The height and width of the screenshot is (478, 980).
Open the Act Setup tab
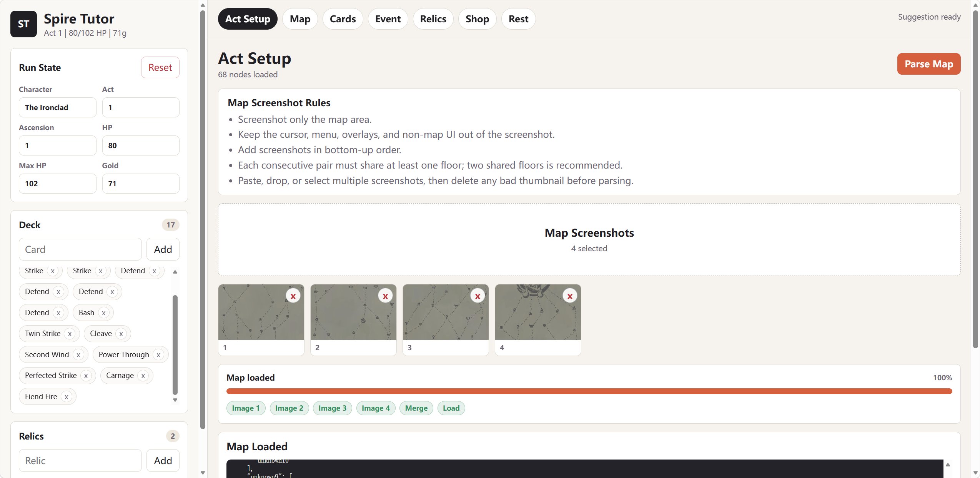248,19
